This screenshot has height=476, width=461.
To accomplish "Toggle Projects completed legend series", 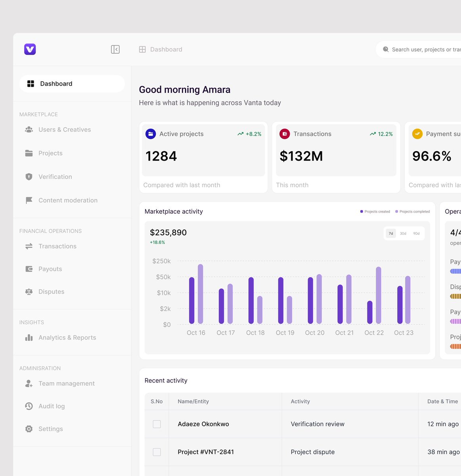I will (413, 212).
